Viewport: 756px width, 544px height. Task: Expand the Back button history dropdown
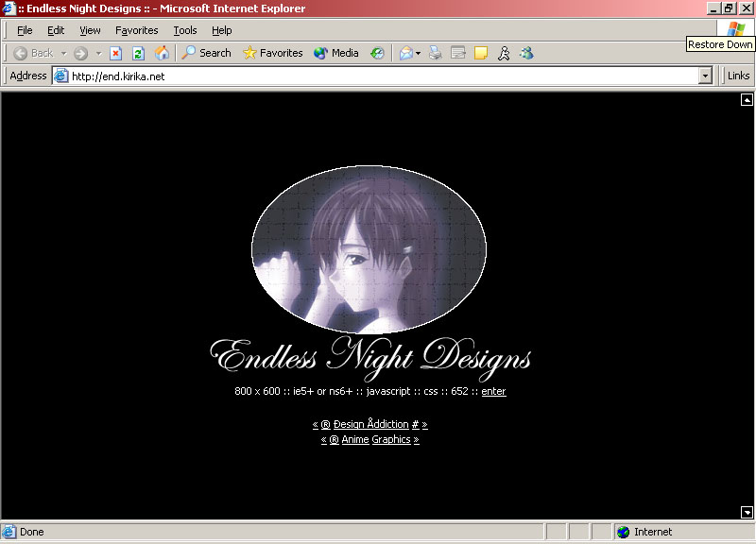coord(63,54)
